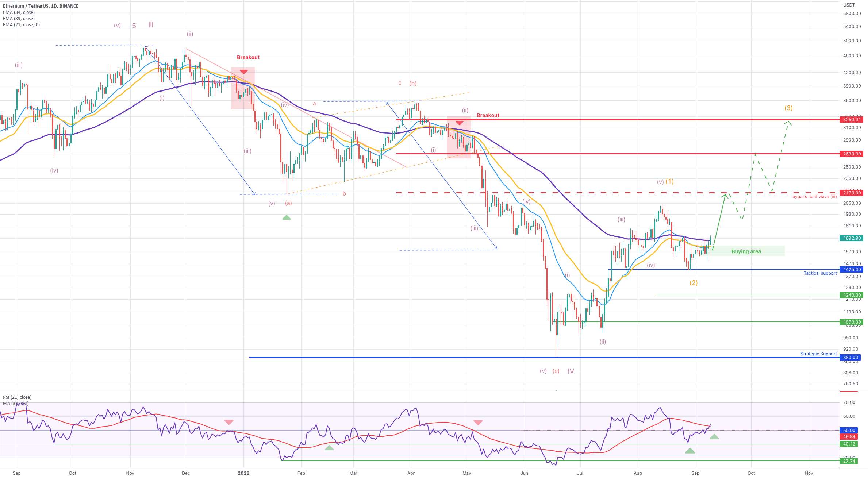
Task: Click the 'bypass conf wave (iii)' annotation
Action: [x=814, y=197]
